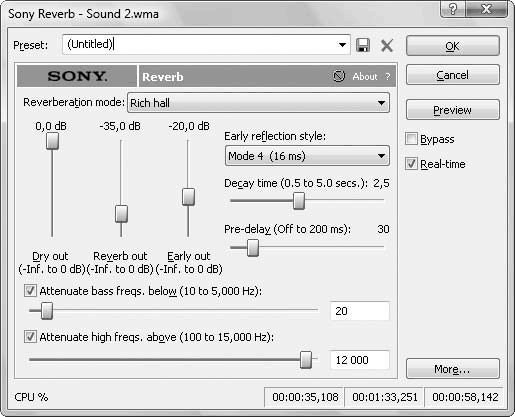515x417 pixels.
Task: Click the high freqs value field 12 000
Action: (360, 360)
